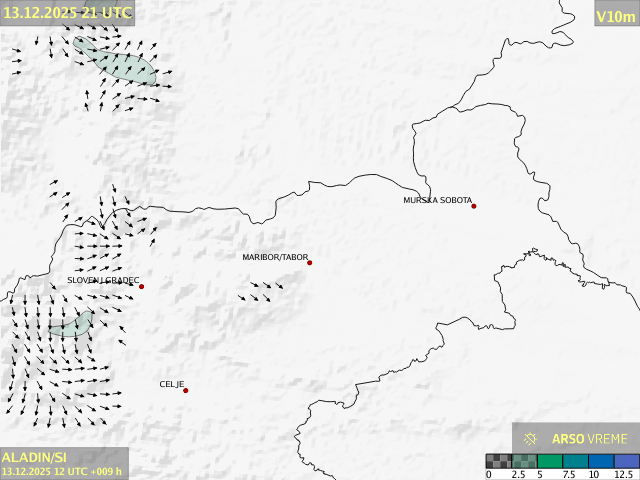Image resolution: width=640 pixels, height=480 pixels.
Task: Click the Maribor/Tabor red station dot
Action: [310, 263]
